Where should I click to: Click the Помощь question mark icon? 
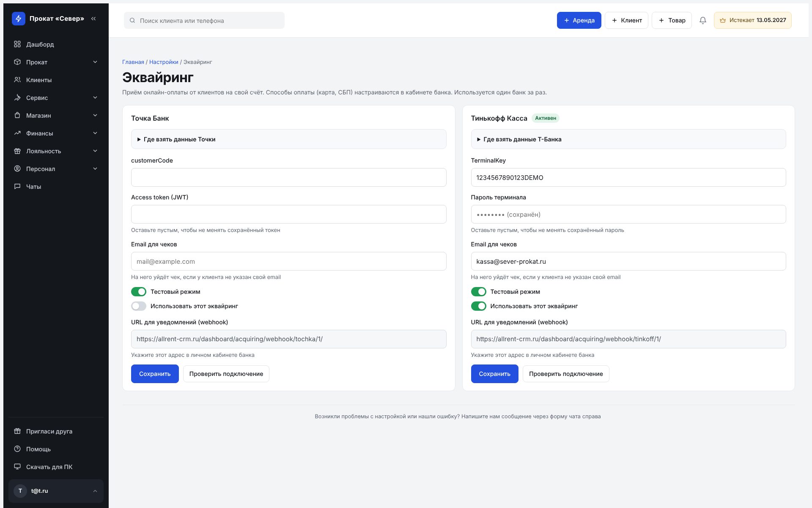17,449
